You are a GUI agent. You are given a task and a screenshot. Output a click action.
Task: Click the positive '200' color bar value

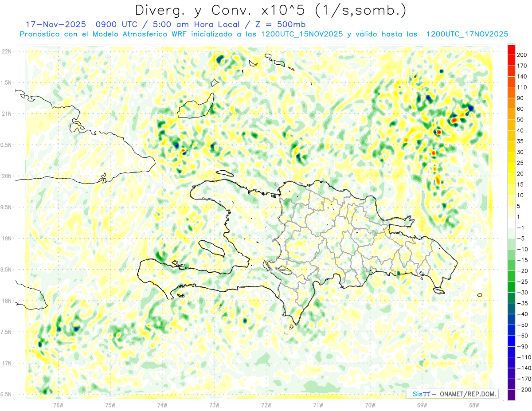coord(522,55)
